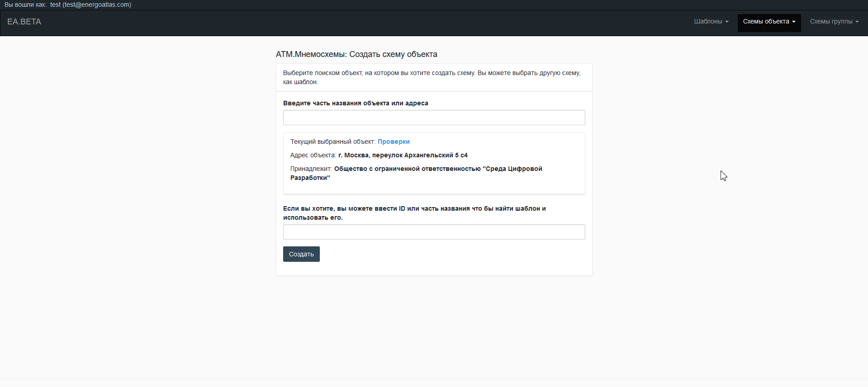Click the label 'Введите часть названия объекта или адреса'
The image size is (868, 387).
pos(356,103)
